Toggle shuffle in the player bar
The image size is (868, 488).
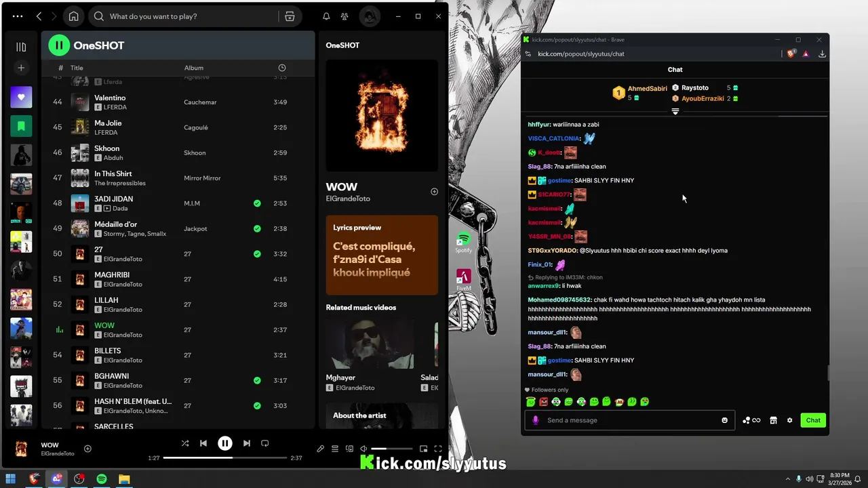tap(184, 443)
